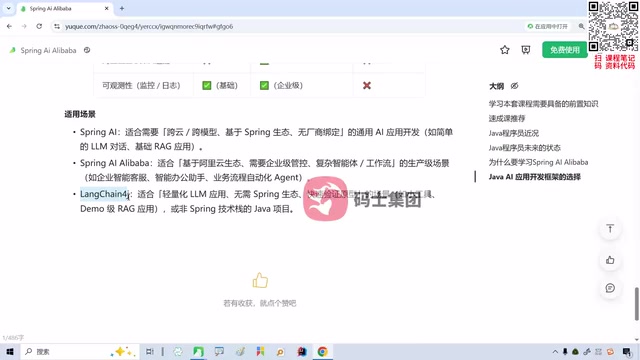The image size is (640, 360).
Task: Click the history icon next to document title
Action: (x=87, y=50)
